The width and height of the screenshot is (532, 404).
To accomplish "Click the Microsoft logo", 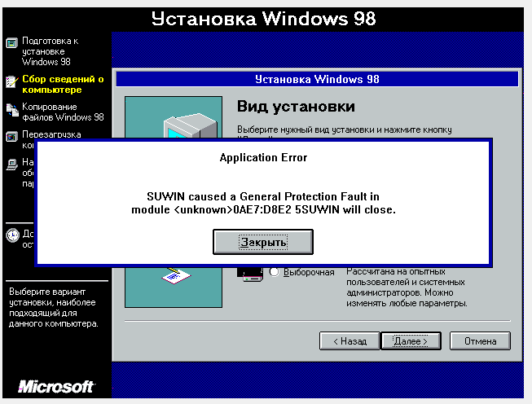I will (x=56, y=386).
